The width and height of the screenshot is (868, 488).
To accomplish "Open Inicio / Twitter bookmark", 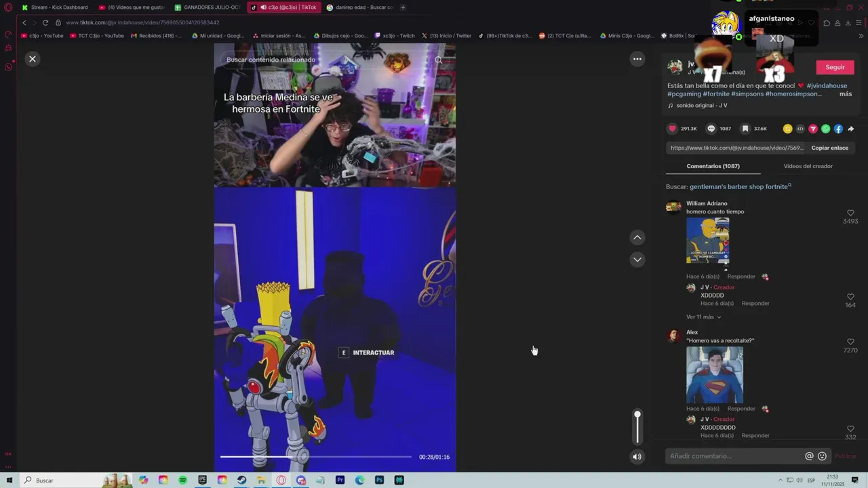I will pos(446,36).
